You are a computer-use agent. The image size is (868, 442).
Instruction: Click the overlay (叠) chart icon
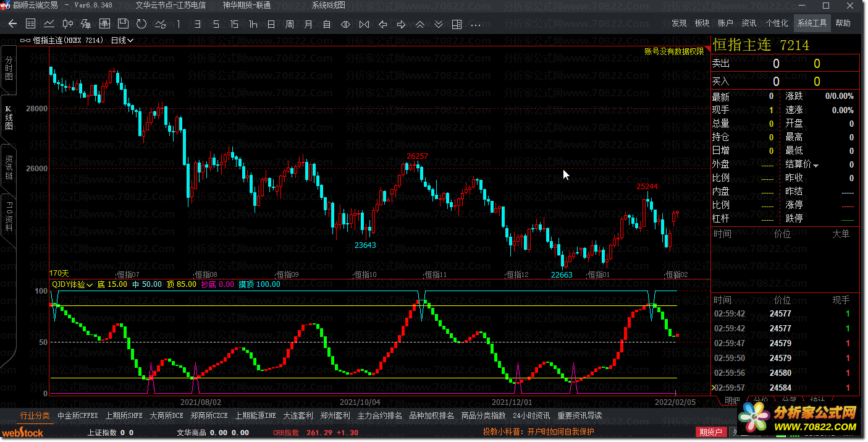86,24
